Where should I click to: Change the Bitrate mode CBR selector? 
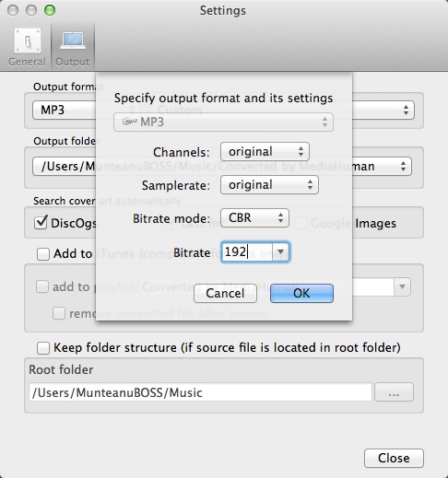coord(254,218)
